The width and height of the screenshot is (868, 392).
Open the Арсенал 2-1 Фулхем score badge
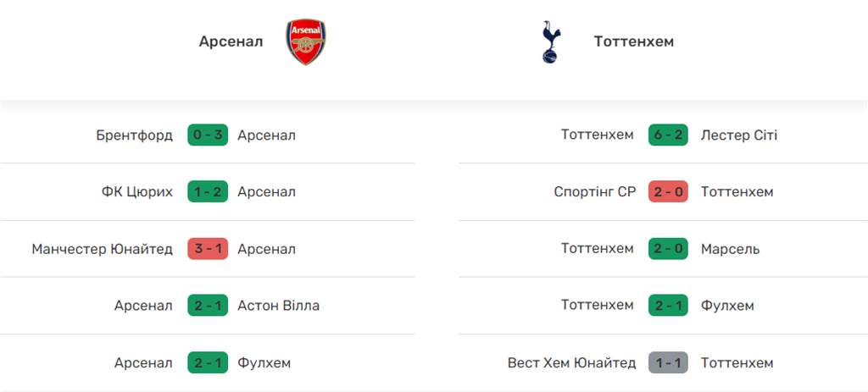pyautogui.click(x=208, y=363)
